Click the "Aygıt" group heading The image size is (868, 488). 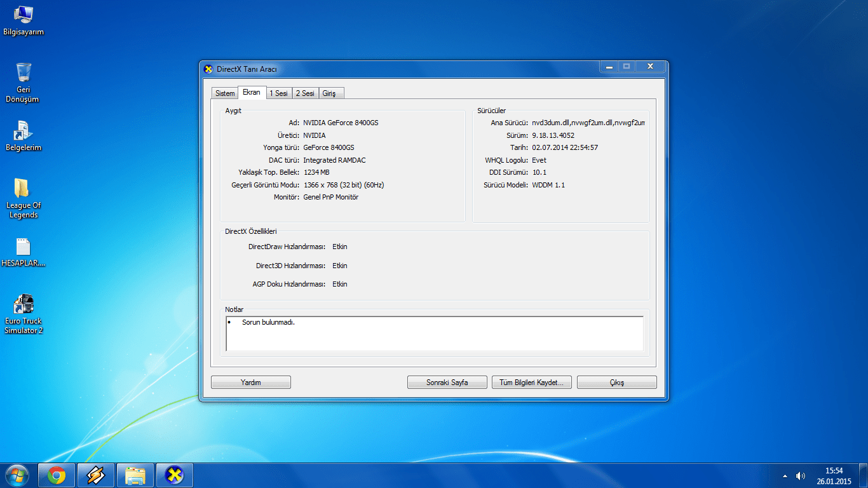[x=233, y=111]
